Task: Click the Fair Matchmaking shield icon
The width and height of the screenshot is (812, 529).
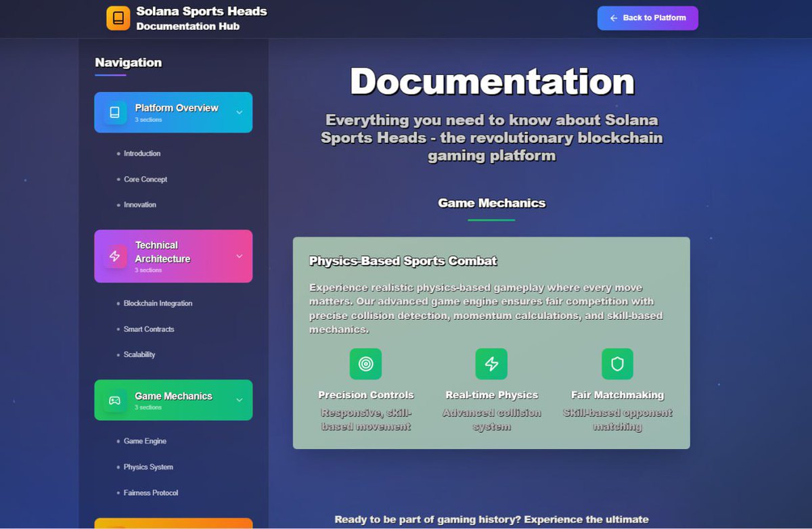Action: pos(617,364)
